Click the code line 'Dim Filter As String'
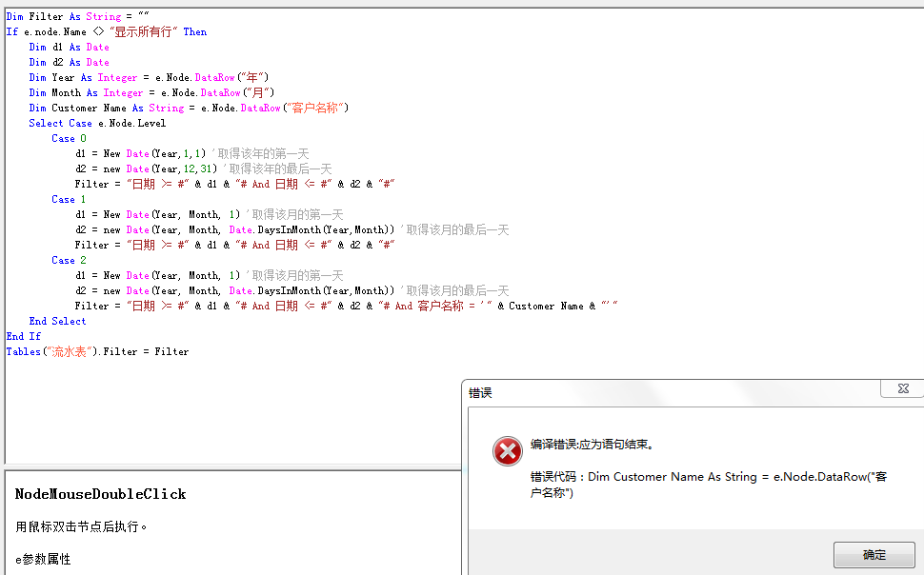Viewport: 924px width, 575px height. (78, 16)
